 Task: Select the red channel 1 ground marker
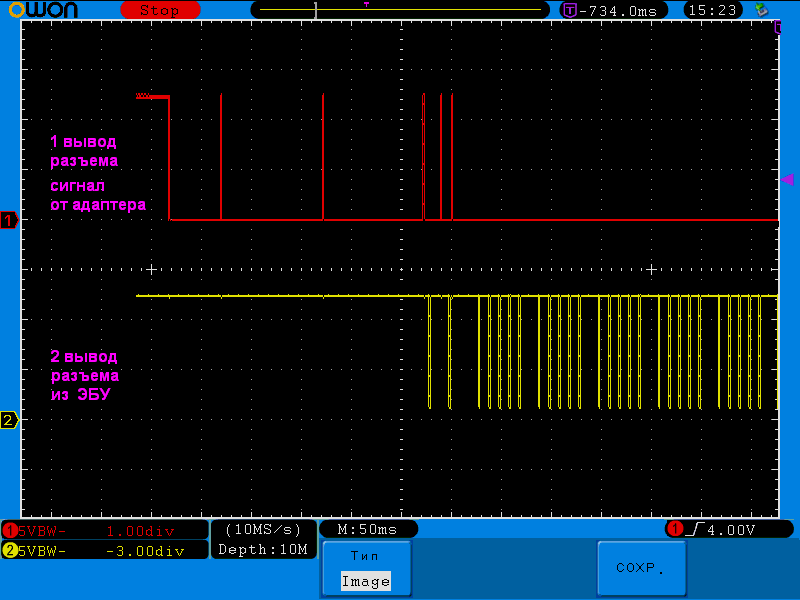(9, 220)
